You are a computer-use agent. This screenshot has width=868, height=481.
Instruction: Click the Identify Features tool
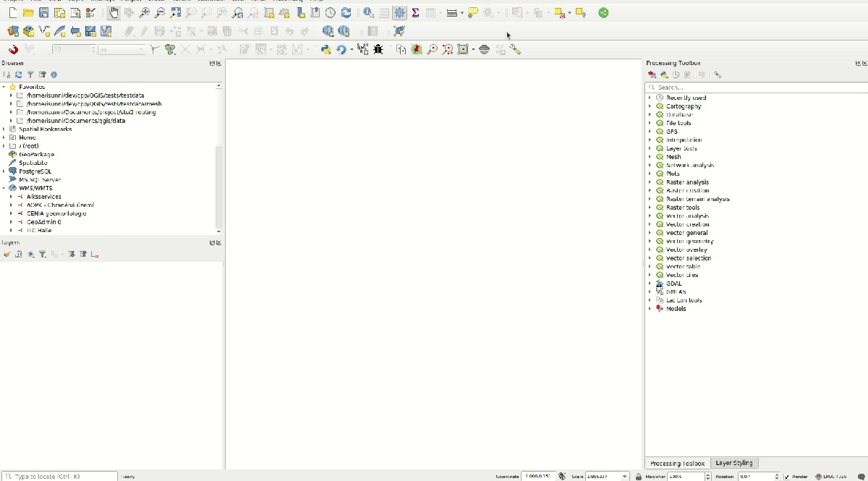[368, 13]
